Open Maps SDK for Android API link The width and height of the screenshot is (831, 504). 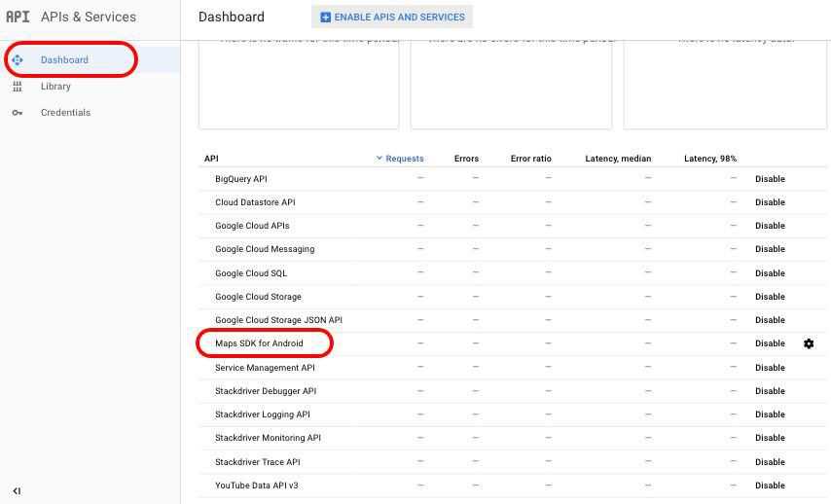[x=259, y=343]
